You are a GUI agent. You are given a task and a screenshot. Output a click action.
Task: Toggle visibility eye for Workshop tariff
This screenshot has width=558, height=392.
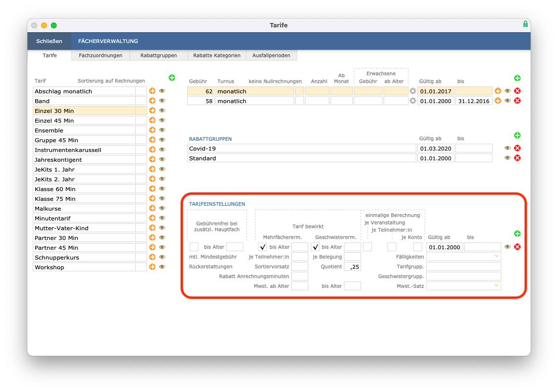click(x=162, y=267)
